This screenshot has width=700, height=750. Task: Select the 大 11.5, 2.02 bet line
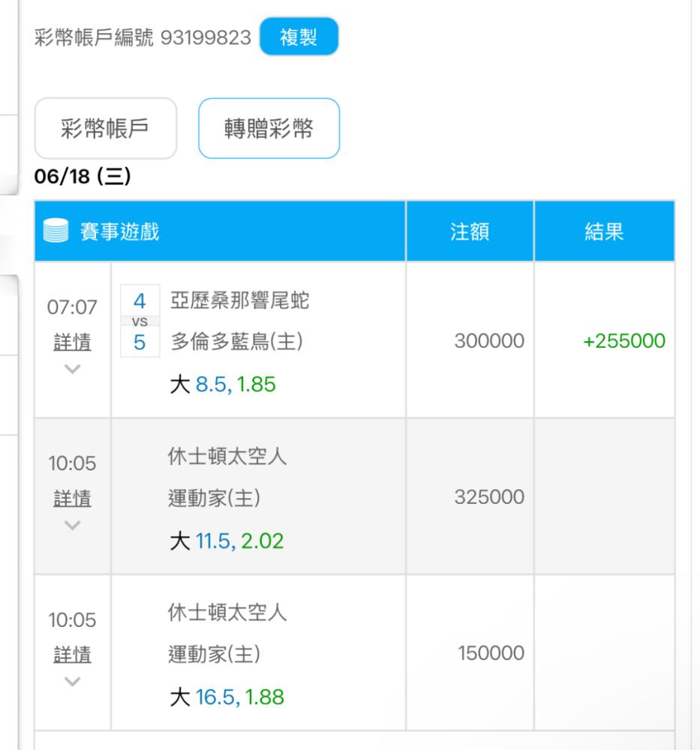coord(227,541)
